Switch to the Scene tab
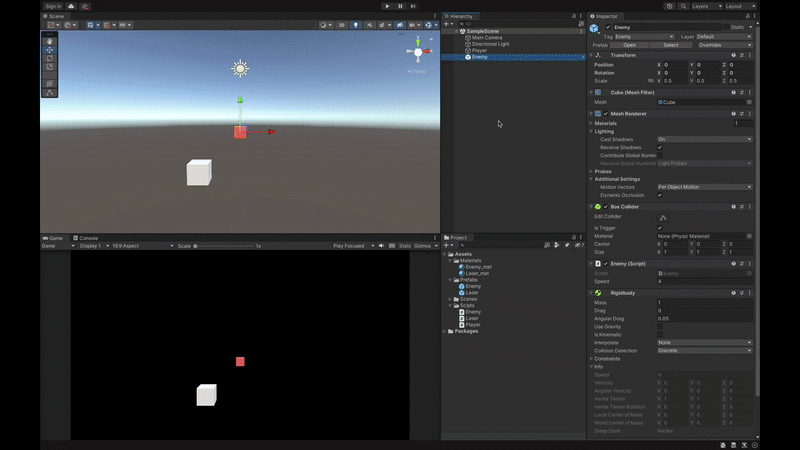Screen dimensions: 800x450 (54, 16)
